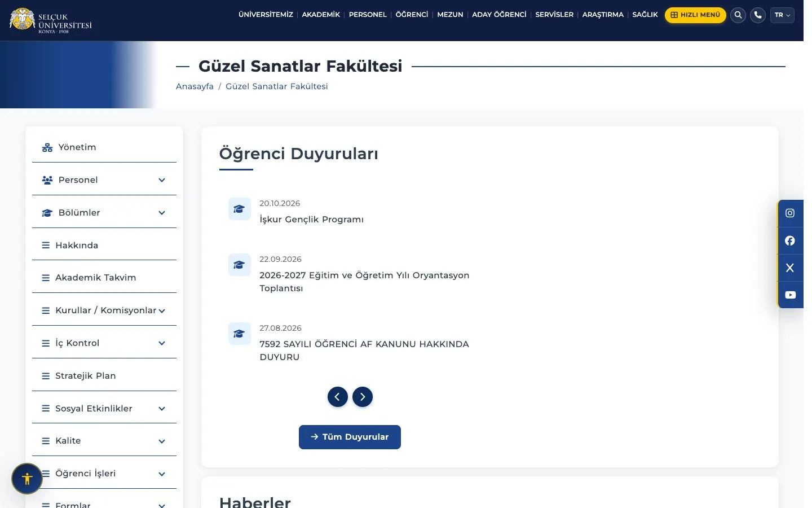Go to previous announcements with left arrow
The height and width of the screenshot is (508, 812).
(x=338, y=397)
